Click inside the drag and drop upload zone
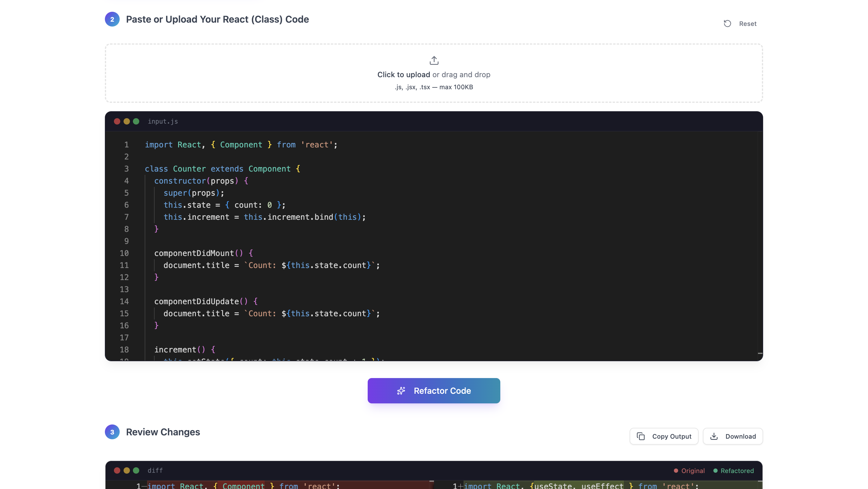 pos(434,74)
